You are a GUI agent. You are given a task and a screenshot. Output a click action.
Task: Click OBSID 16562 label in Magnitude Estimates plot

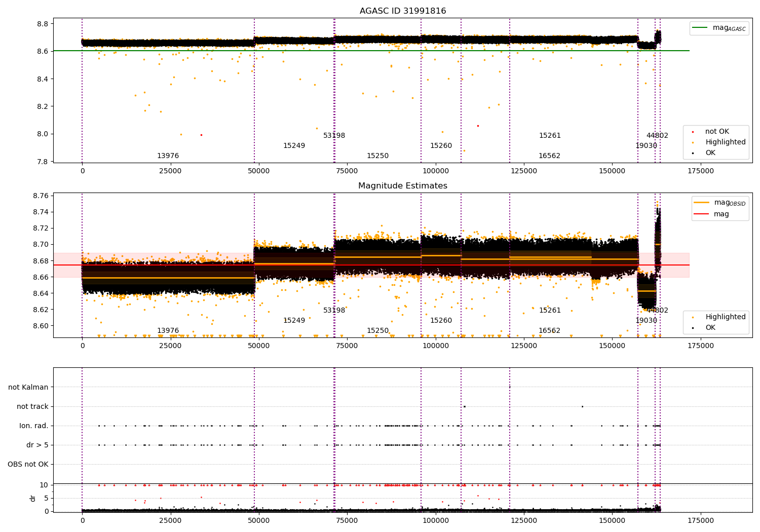click(x=549, y=331)
